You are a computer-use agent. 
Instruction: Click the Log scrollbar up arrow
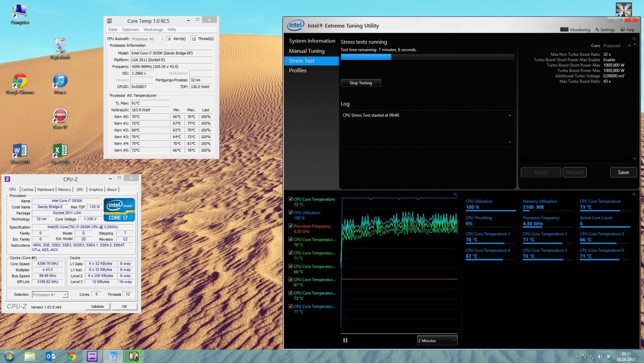(x=510, y=116)
